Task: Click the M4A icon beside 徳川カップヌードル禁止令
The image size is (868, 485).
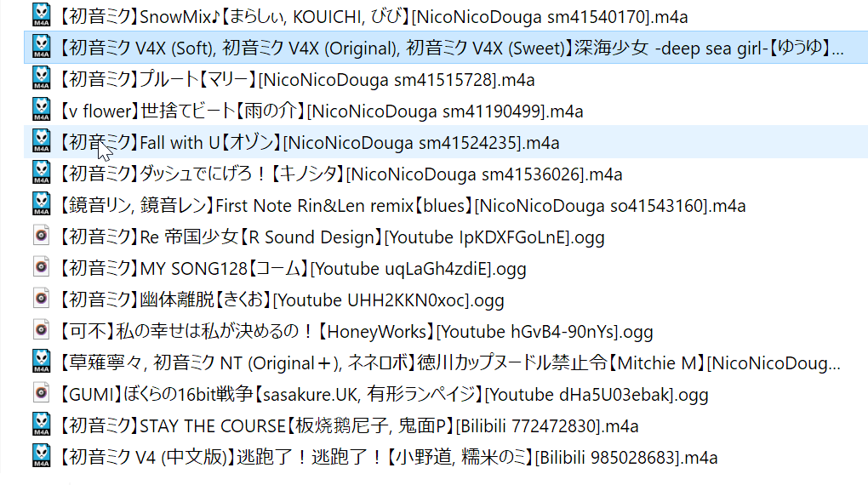Action: coord(42,362)
